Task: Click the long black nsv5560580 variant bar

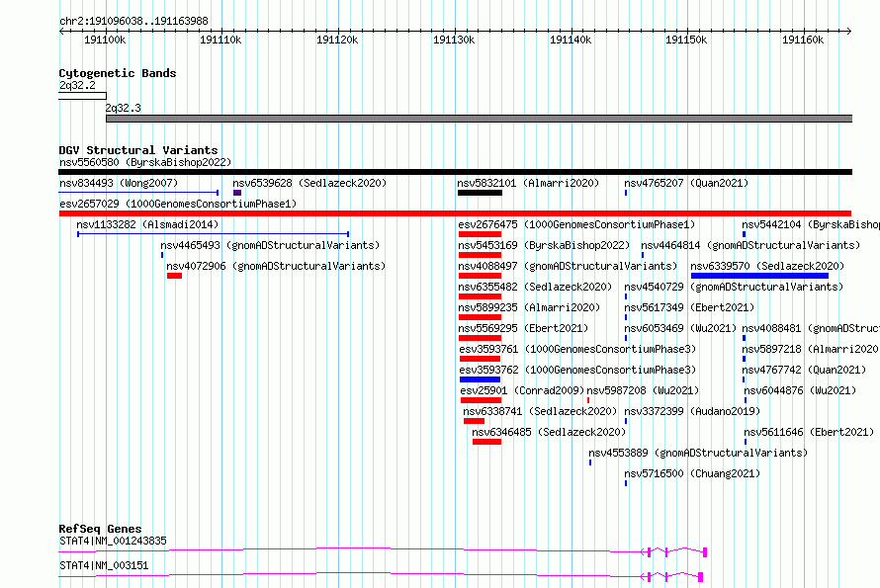Action: tap(455, 172)
